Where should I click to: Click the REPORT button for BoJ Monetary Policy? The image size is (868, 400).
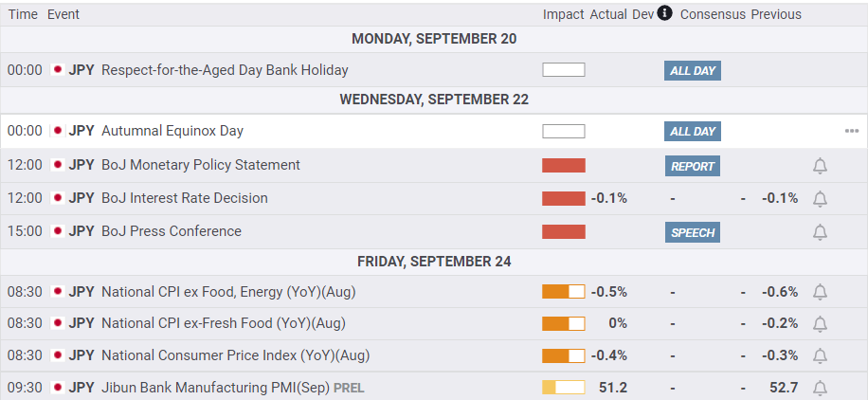point(692,166)
